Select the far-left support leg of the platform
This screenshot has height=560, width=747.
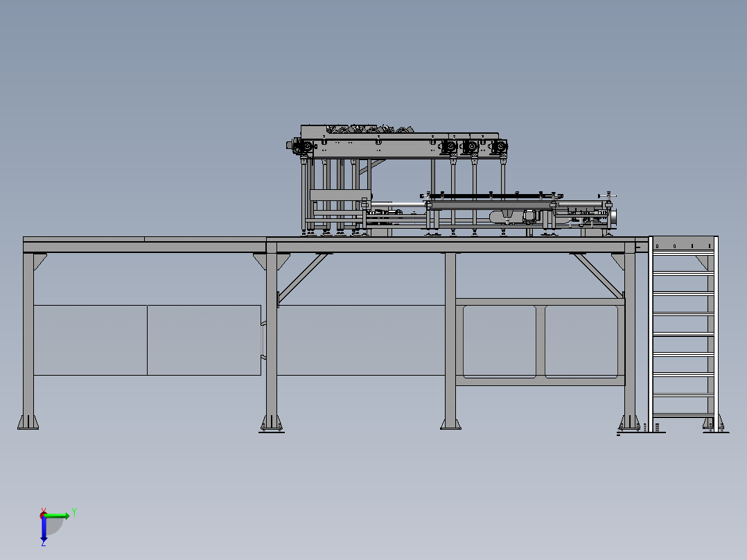pyautogui.click(x=28, y=341)
